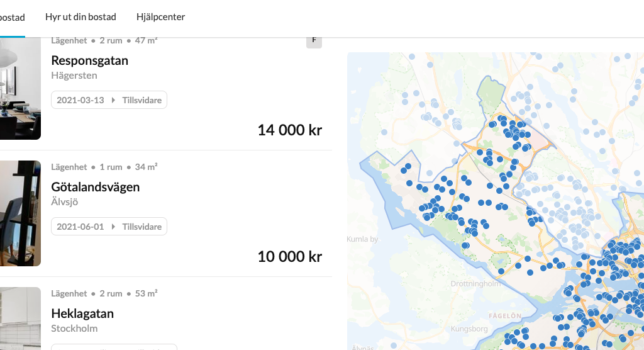Open the Hjälpcenter menu item
Image resolution: width=644 pixels, height=350 pixels.
160,17
